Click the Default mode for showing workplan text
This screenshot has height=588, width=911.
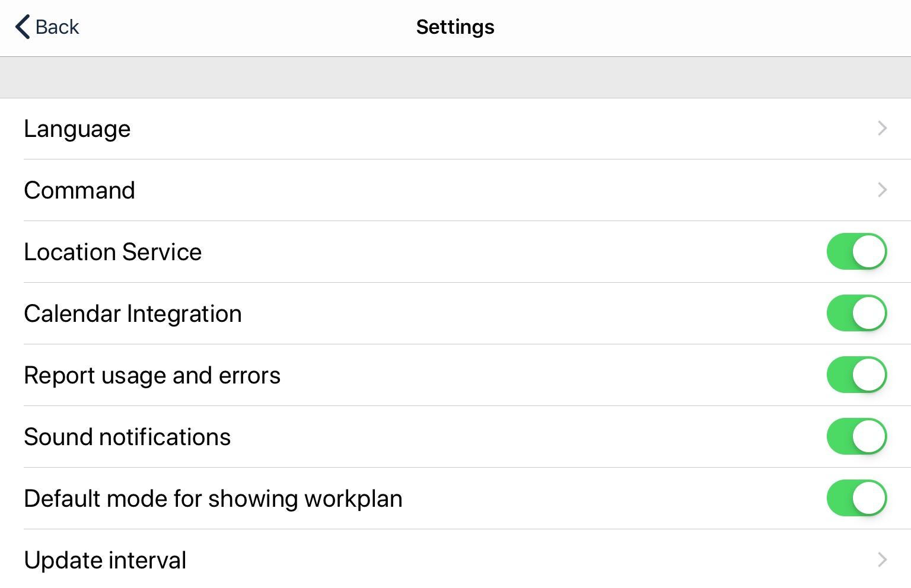213,498
